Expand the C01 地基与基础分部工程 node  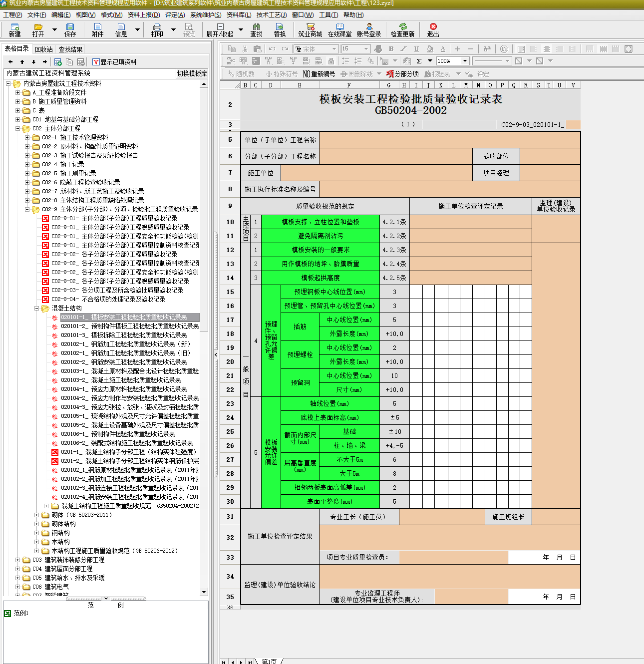click(x=18, y=119)
